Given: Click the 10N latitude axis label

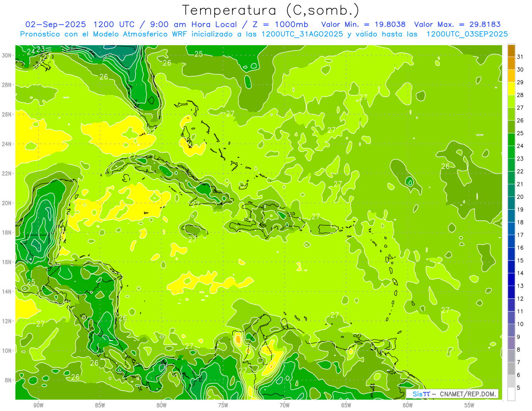Looking at the screenshot, I should [x=7, y=350].
